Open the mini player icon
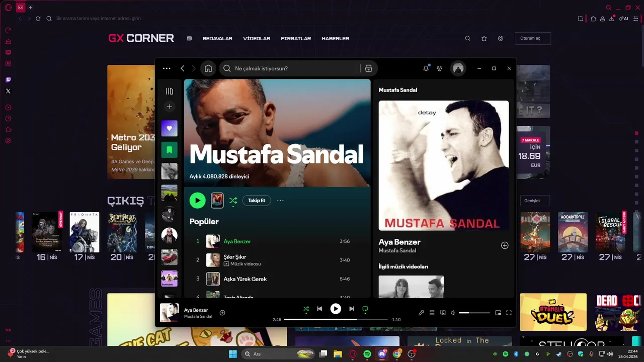The width and height of the screenshot is (644, 362). click(498, 313)
